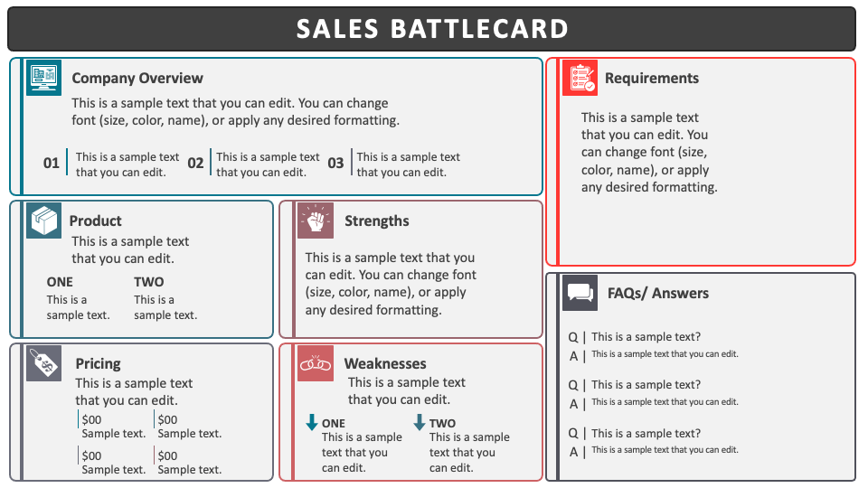Screen dimensions: 868x488
Task: Select the Weaknesses broken chain icon
Action: [x=316, y=363]
